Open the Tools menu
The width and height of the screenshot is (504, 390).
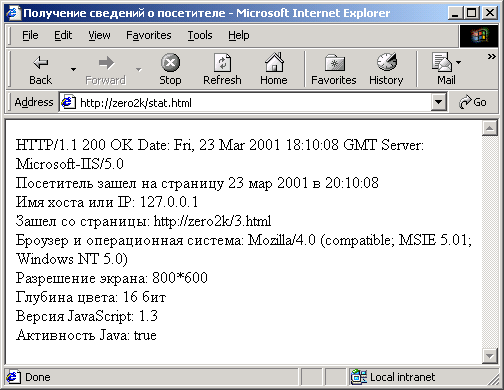200,35
